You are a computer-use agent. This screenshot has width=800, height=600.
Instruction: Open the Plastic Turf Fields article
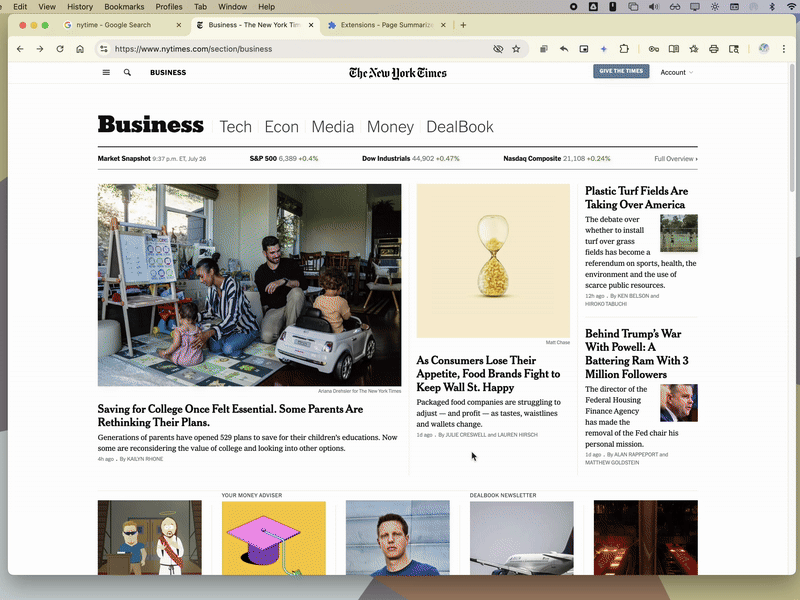coord(636,197)
